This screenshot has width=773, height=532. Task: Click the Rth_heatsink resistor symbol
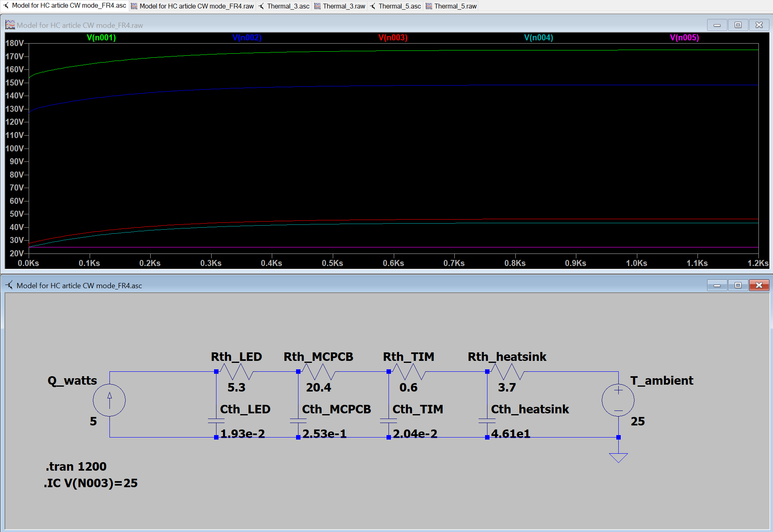[507, 372]
